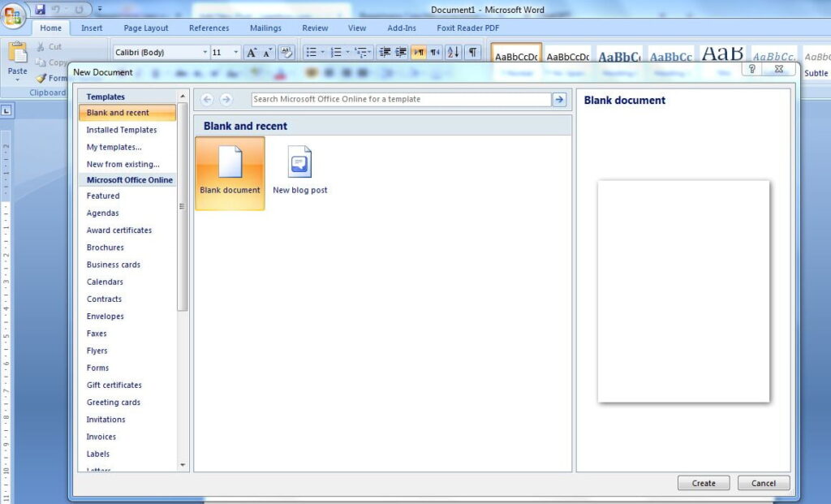Open the font size 11 dropdown

coord(236,52)
